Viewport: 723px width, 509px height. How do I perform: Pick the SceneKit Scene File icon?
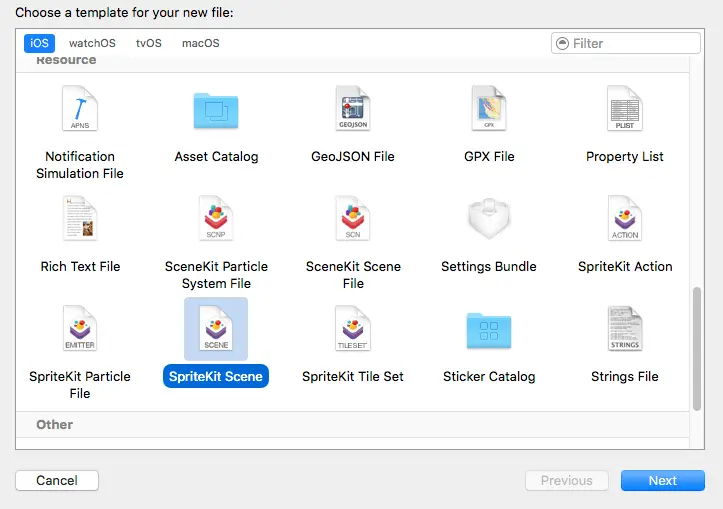click(x=353, y=219)
